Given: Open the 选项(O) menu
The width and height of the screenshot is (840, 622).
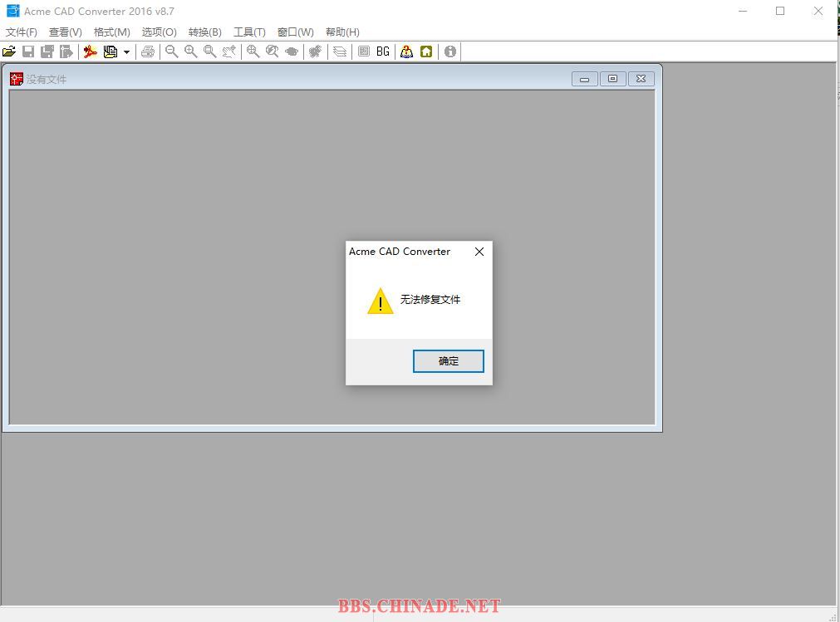Looking at the screenshot, I should (x=159, y=32).
